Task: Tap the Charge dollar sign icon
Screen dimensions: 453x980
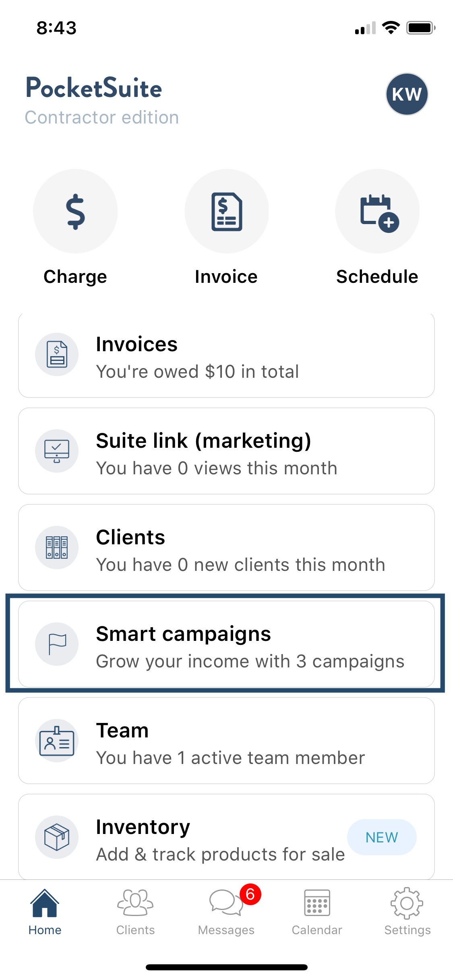Action: (x=75, y=211)
